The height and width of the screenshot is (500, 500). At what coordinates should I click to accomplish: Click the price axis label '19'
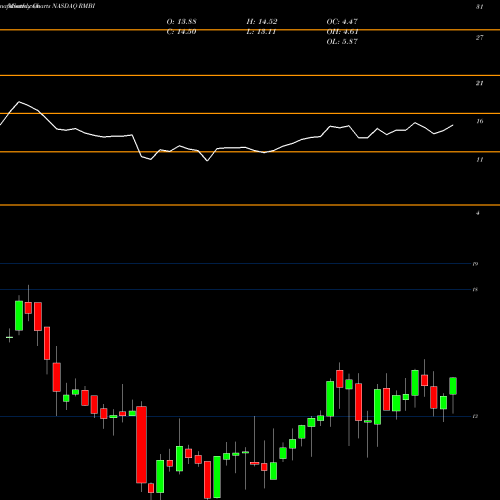[x=475, y=264]
